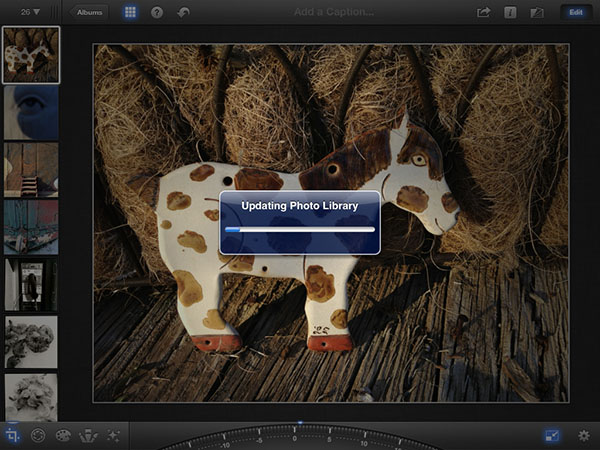Image resolution: width=600 pixels, height=450 pixels.
Task: Select the wooden steps thumbnail
Action: 31,170
